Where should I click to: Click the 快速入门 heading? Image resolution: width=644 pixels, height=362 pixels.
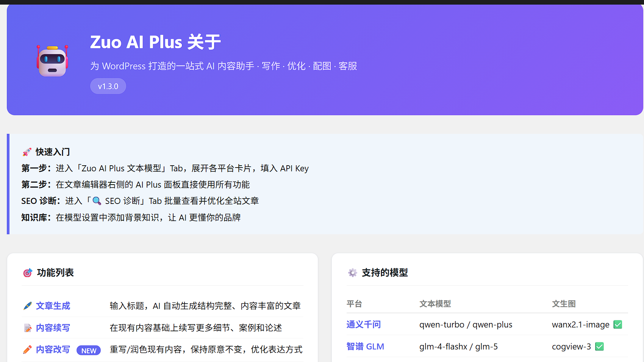[x=53, y=152]
